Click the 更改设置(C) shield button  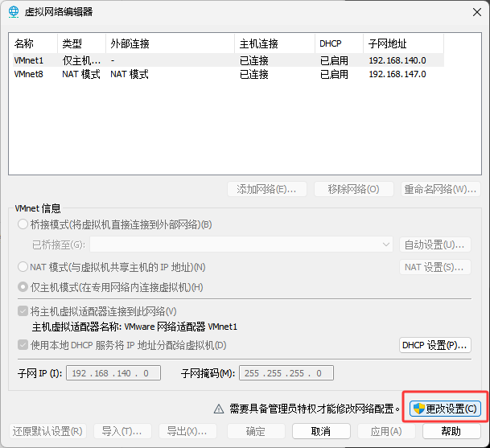(x=445, y=409)
